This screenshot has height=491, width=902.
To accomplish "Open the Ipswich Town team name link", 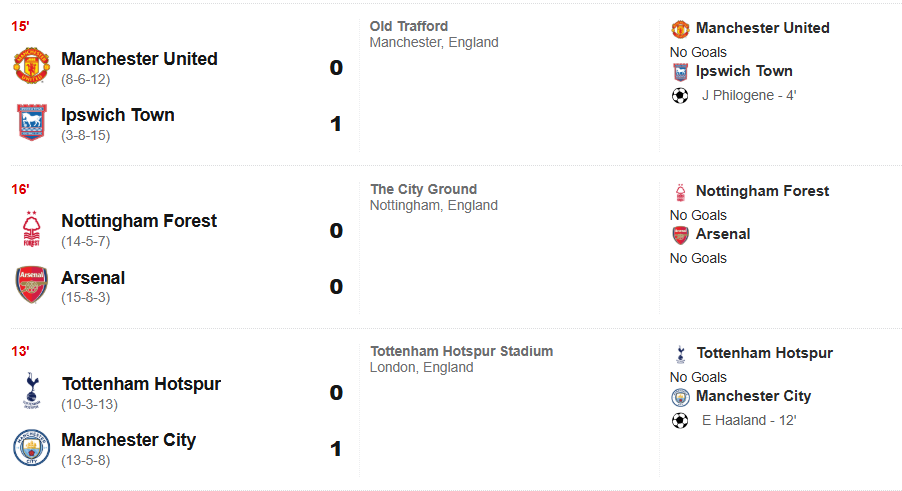I will 118,115.
